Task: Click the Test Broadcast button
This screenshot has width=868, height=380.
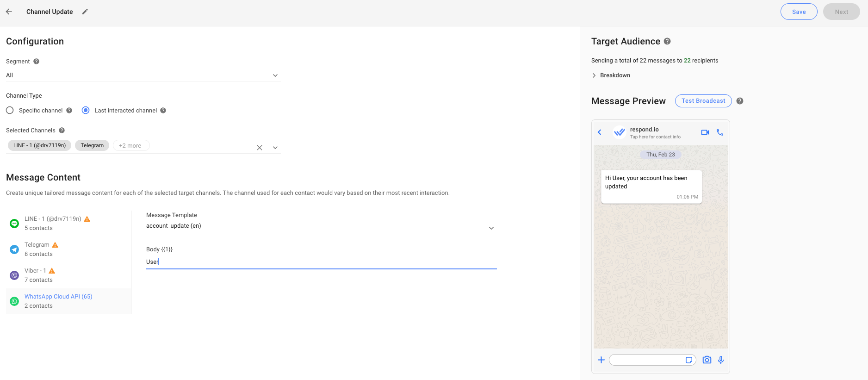Action: coord(703,101)
